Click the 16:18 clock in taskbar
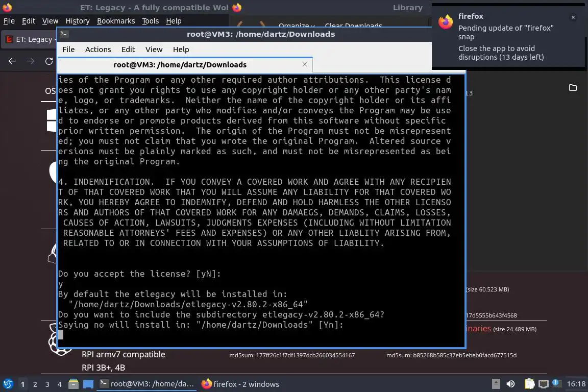This screenshot has width=588, height=392. pyautogui.click(x=576, y=384)
